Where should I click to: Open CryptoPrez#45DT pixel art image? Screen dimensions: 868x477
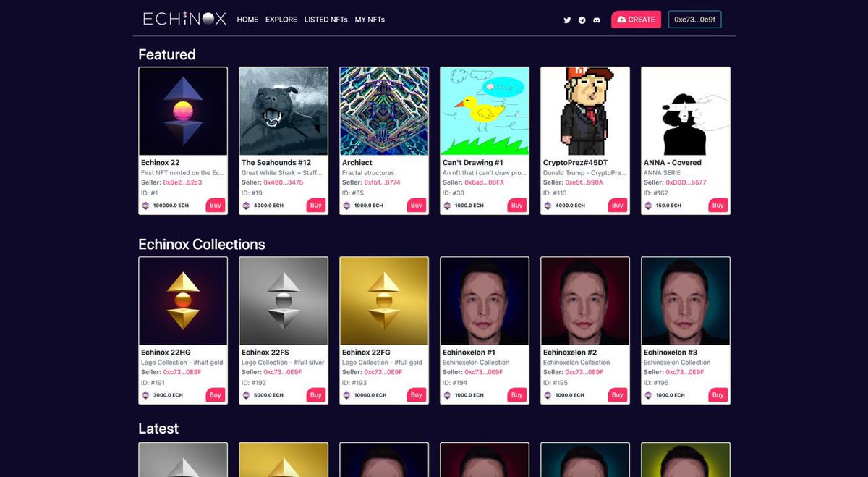(585, 111)
